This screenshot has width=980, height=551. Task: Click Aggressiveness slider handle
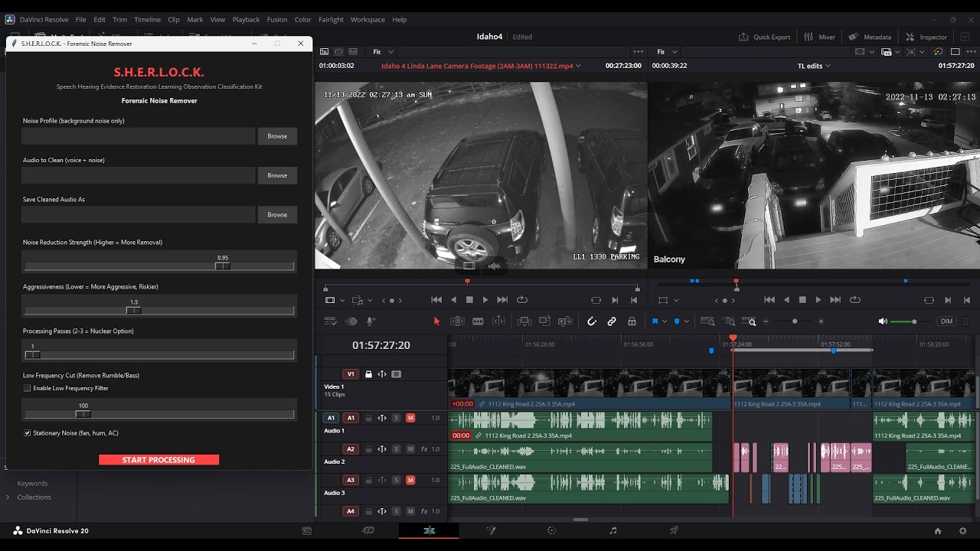133,311
